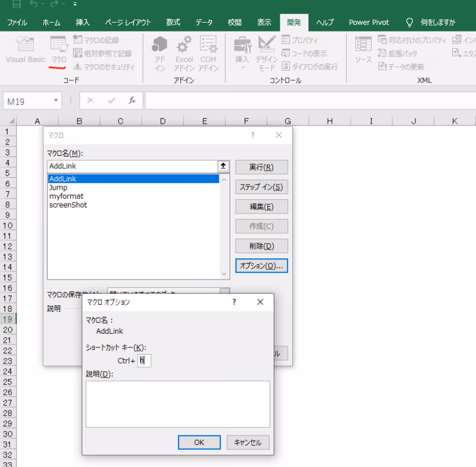This screenshot has height=467, width=476.
Task: Click the Ctrl+ shortcut key input box
Action: click(144, 361)
